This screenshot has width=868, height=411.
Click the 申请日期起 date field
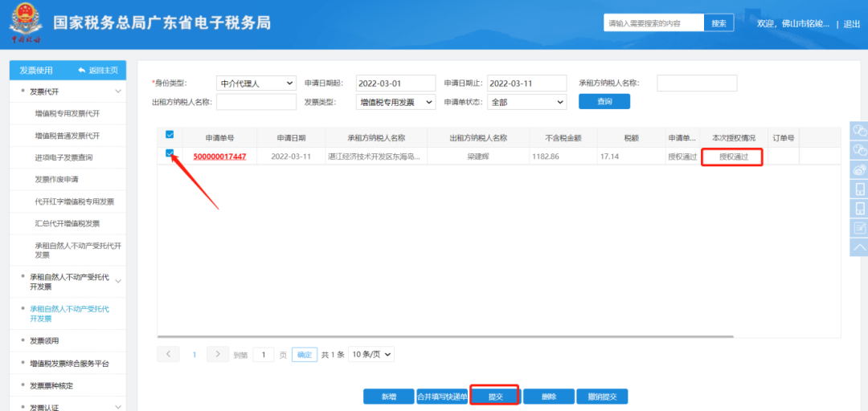[x=395, y=83]
